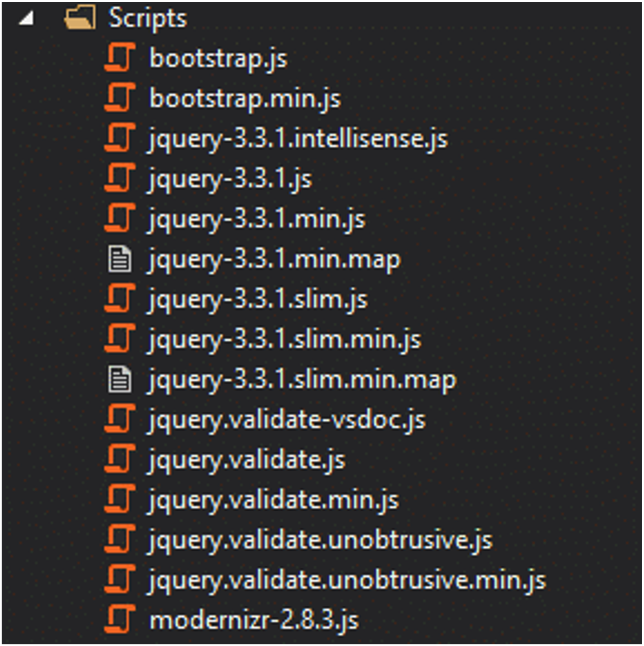This screenshot has width=644, height=646.
Task: Click the icon beside jquery.validate.unobtrusive.min.js
Action: click(x=120, y=580)
